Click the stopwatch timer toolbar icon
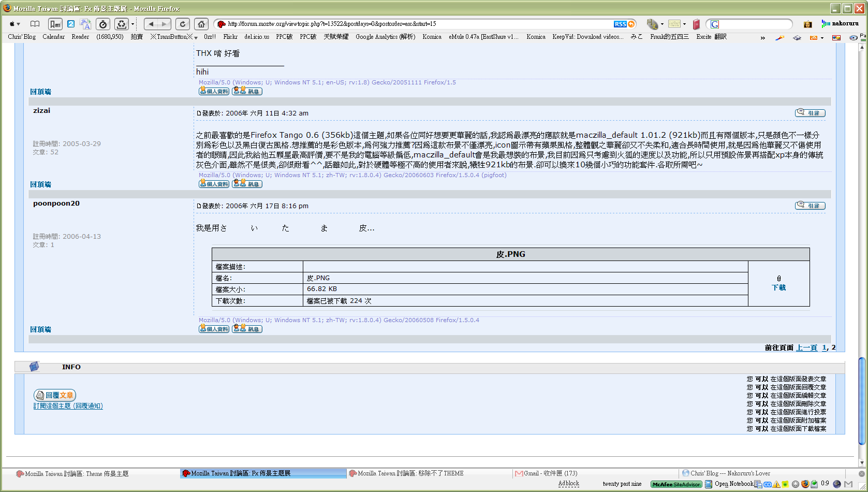This screenshot has height=492, width=868. [103, 24]
